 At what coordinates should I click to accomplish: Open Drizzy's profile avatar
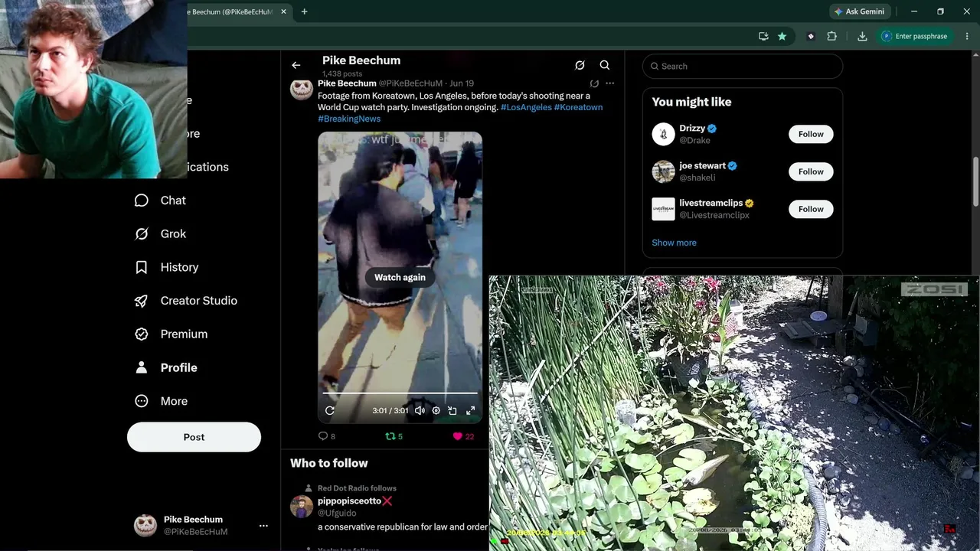(x=663, y=134)
